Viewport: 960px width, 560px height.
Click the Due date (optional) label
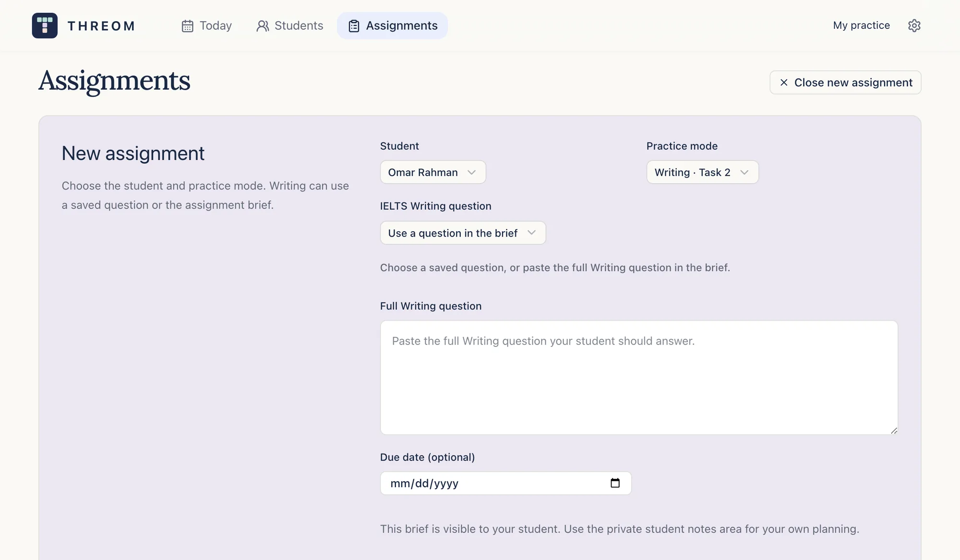427,457
